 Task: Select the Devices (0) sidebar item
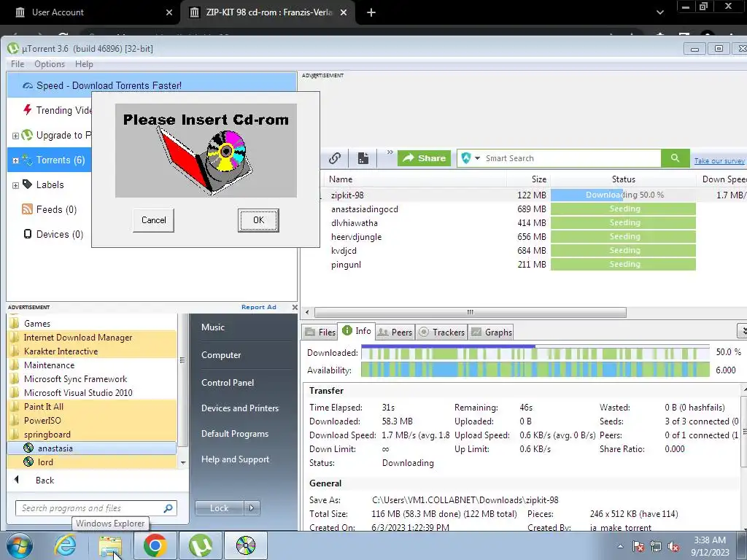(x=53, y=234)
